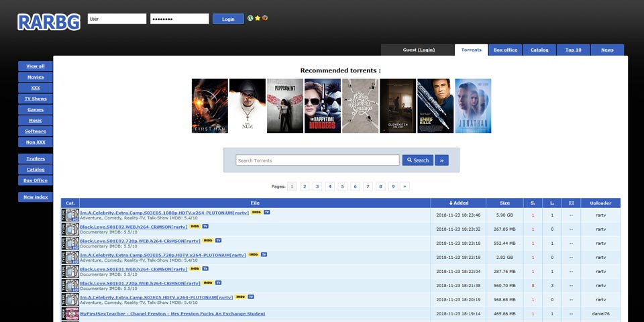Open the Top 10 tab
The width and height of the screenshot is (644, 322).
coord(574,50)
